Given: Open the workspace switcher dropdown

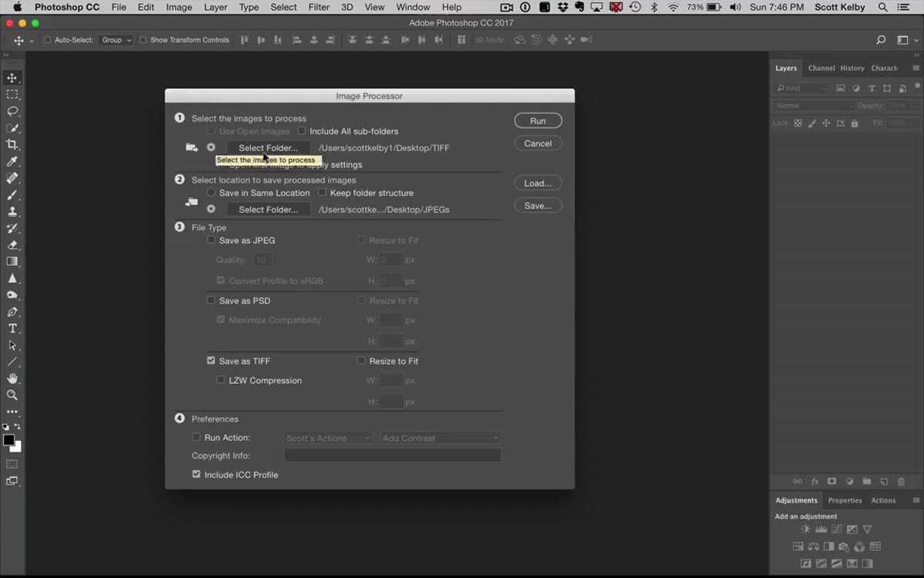Looking at the screenshot, I should (x=906, y=40).
